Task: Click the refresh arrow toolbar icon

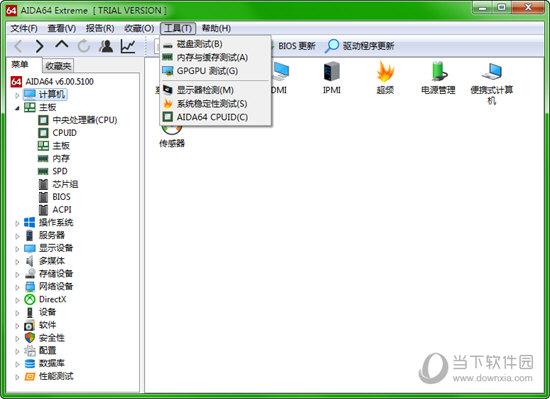Action: [x=84, y=46]
